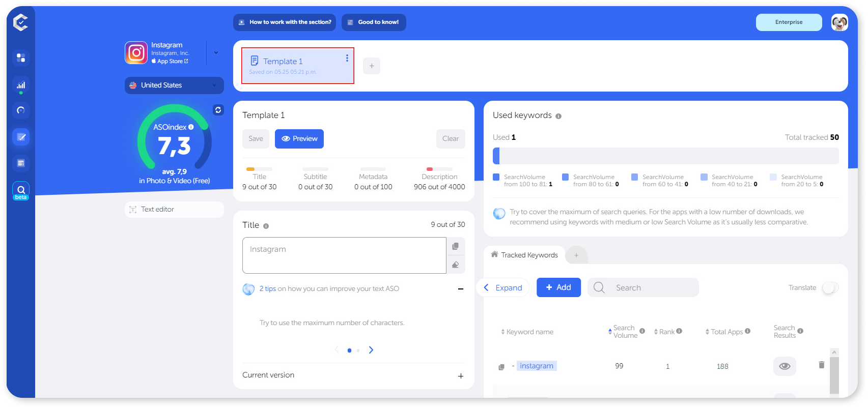The width and height of the screenshot is (868, 408).
Task: Click the Enterprise plan button
Action: 789,22
